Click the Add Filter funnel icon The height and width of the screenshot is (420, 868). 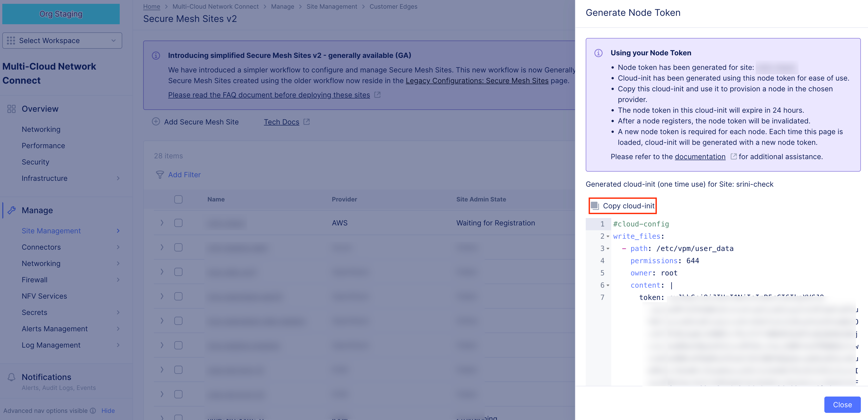pos(160,175)
